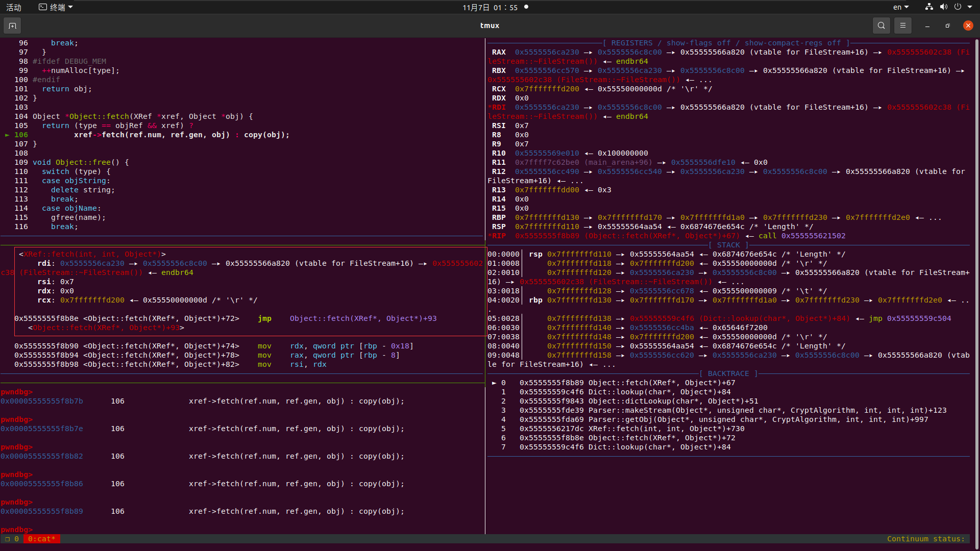
Task: Click stack entry 05:0028 Dict::lookup
Action: (720, 319)
